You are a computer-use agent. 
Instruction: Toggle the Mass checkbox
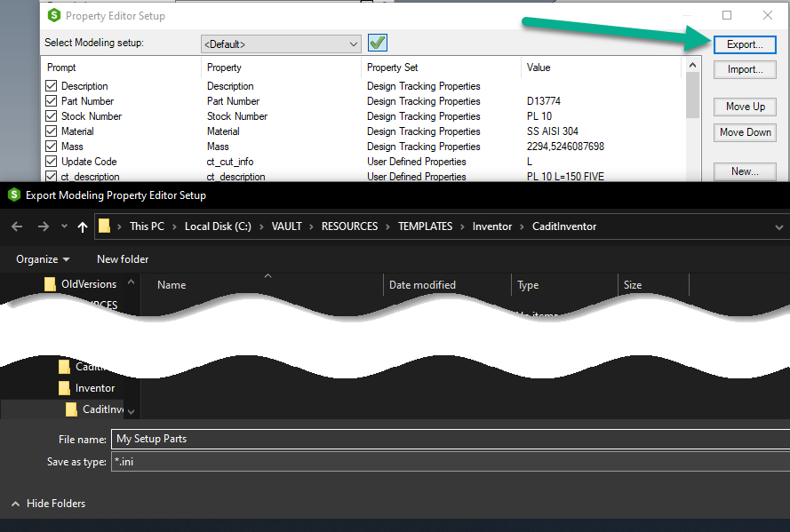pyautogui.click(x=51, y=146)
